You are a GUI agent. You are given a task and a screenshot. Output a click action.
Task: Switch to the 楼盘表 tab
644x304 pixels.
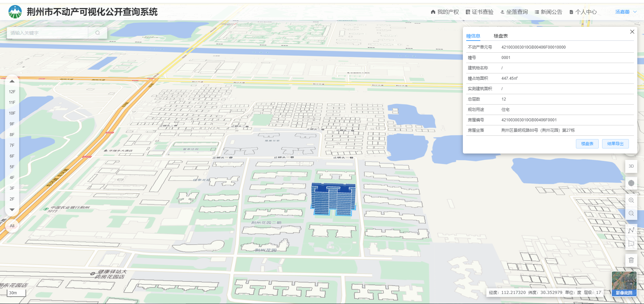pos(500,36)
